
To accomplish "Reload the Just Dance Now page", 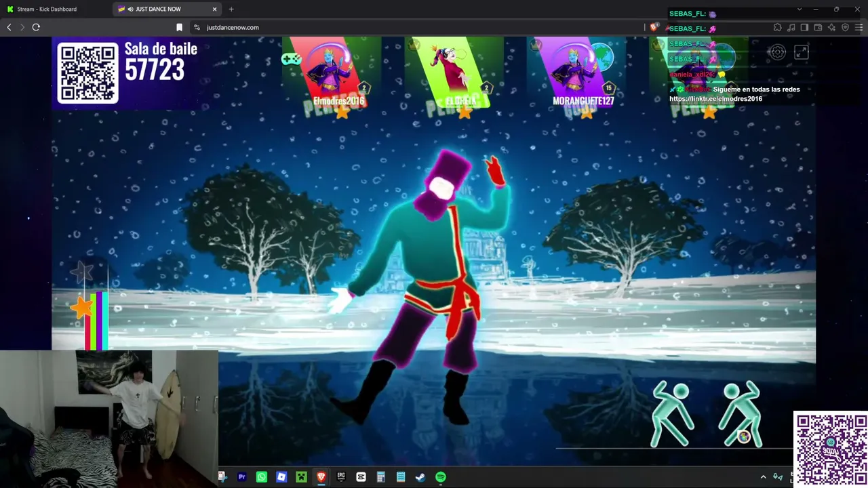I will 36,27.
